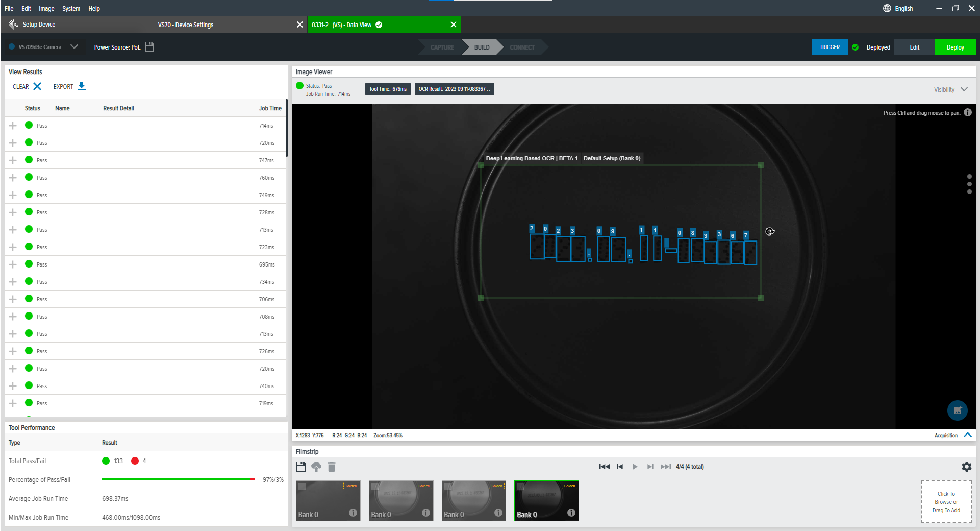Open the Visibility dropdown in Image Viewer

pos(964,89)
